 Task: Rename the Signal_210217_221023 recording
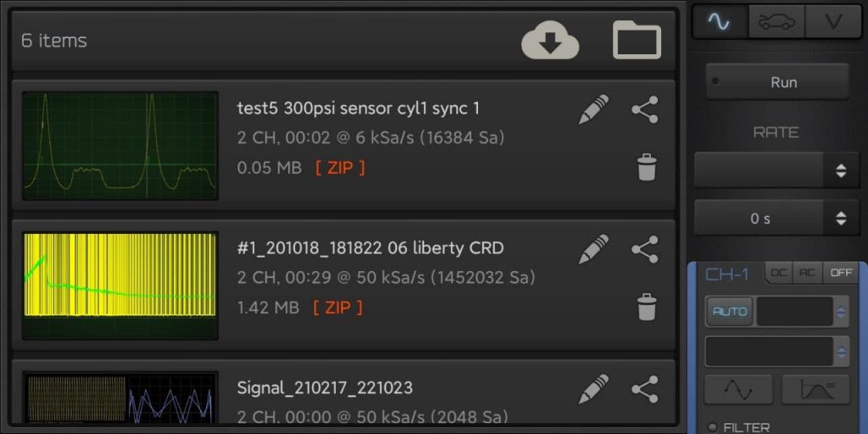593,389
